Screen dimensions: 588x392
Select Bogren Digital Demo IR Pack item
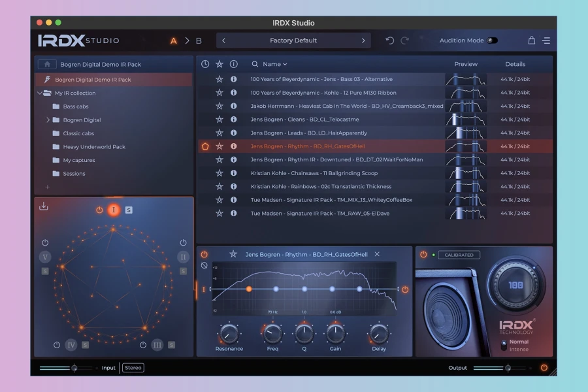tap(114, 80)
